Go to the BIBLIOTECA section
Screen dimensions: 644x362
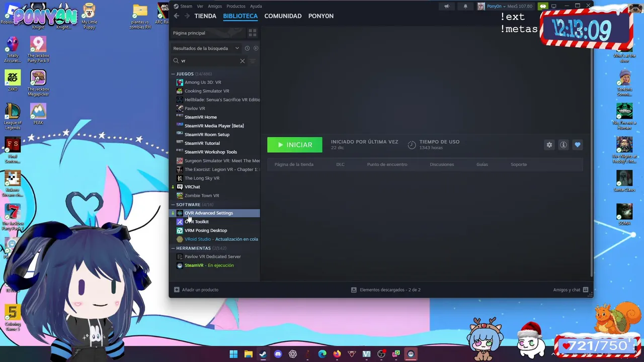(x=240, y=16)
